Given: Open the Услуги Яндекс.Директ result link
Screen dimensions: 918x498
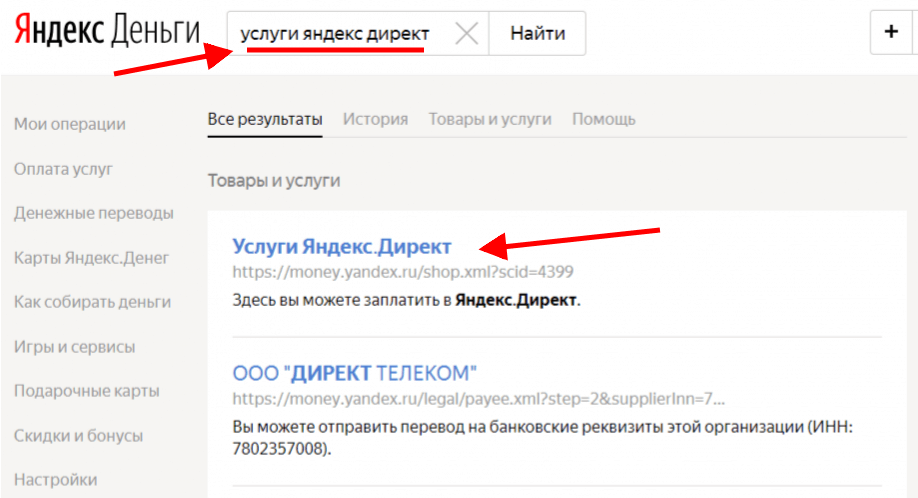Looking at the screenshot, I should coord(341,246).
